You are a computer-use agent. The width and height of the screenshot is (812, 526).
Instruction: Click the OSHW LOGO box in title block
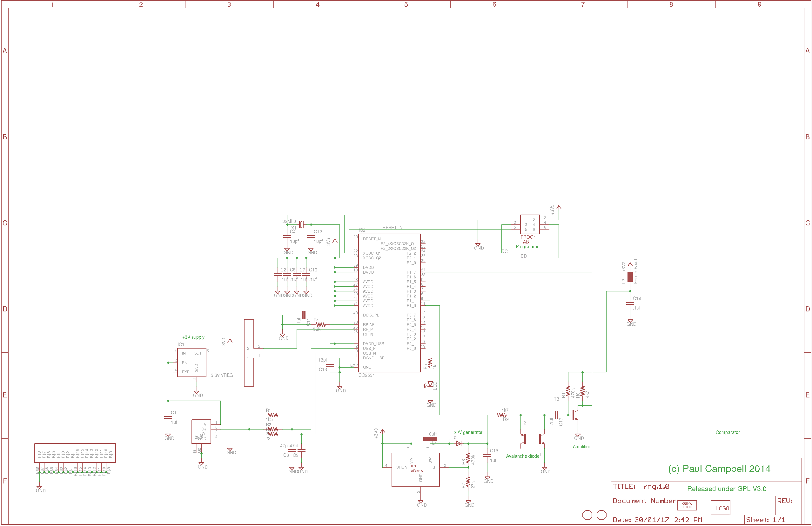tap(687, 505)
